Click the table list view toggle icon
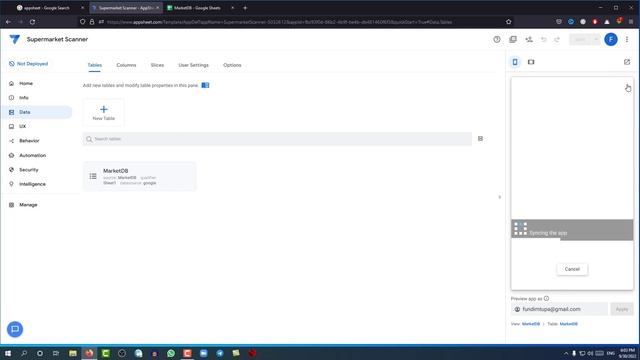 [480, 139]
